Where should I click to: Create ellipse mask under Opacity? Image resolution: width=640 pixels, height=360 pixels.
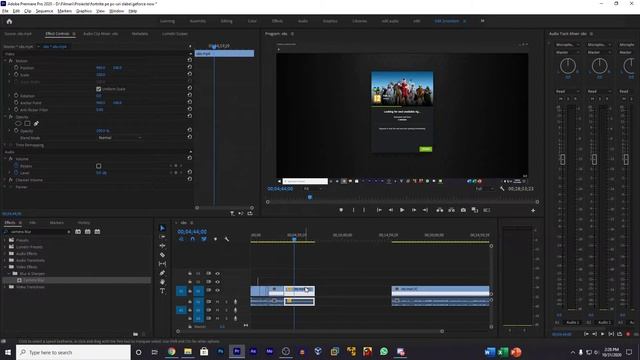pos(18,123)
